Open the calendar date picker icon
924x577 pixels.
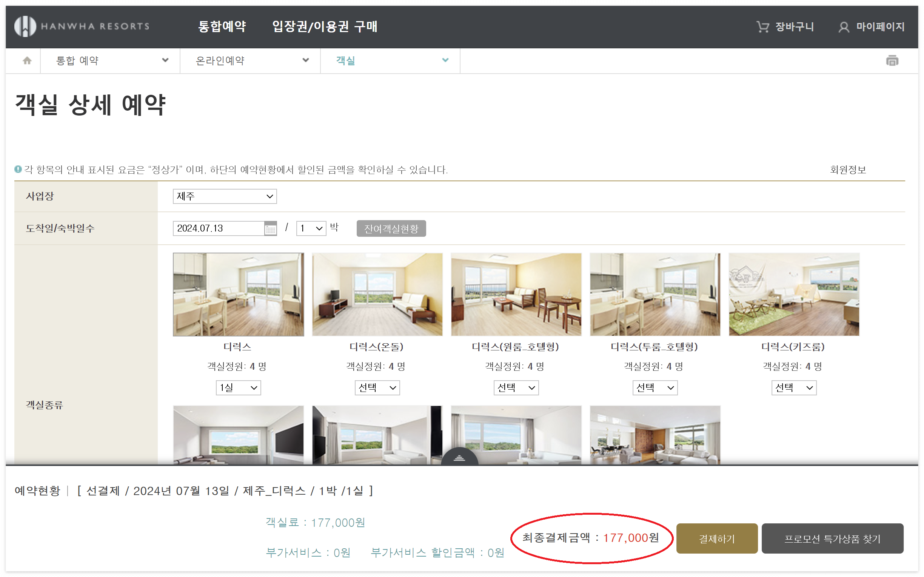[x=270, y=228]
